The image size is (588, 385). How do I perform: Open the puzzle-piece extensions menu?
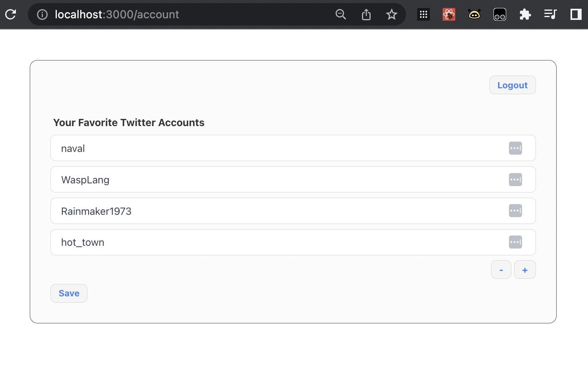[525, 15]
